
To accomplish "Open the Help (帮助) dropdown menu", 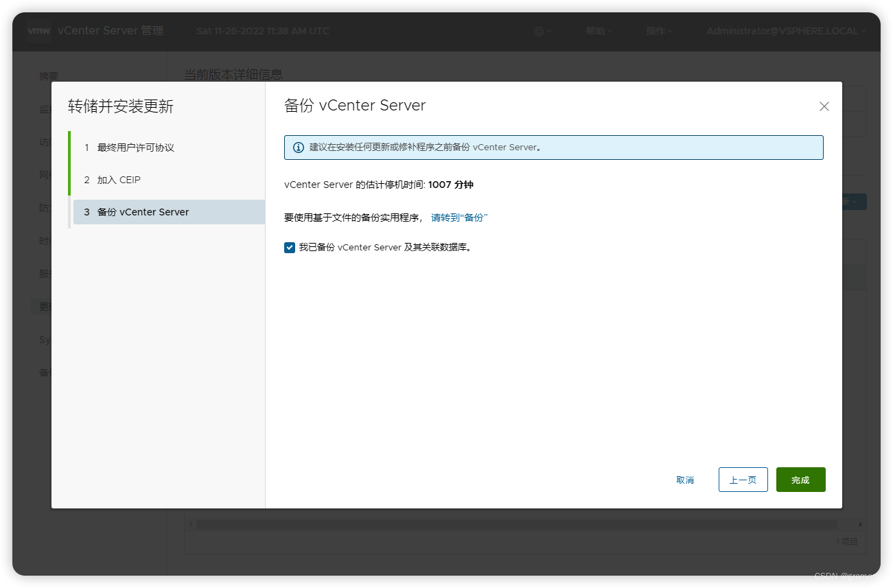I will pyautogui.click(x=599, y=31).
